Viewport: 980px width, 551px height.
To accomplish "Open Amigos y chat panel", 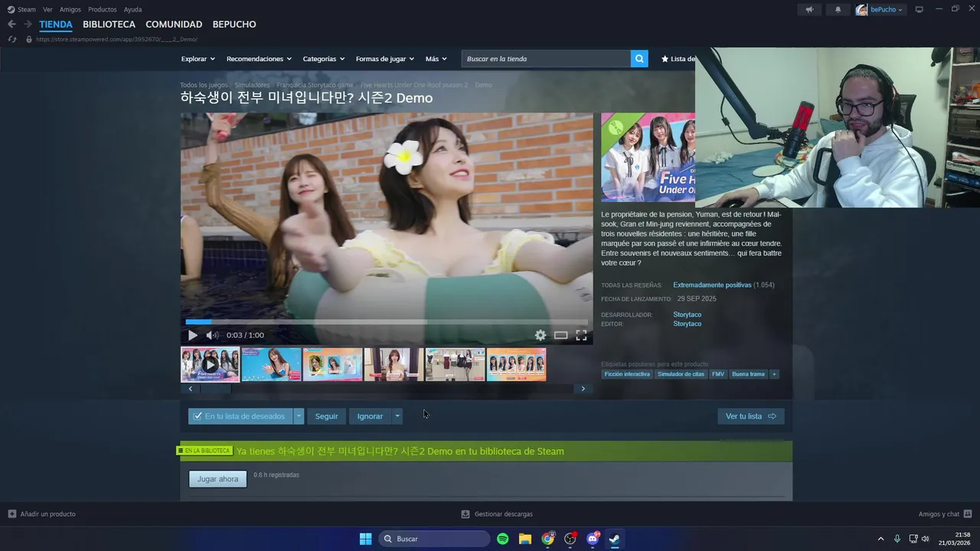I will [x=945, y=514].
